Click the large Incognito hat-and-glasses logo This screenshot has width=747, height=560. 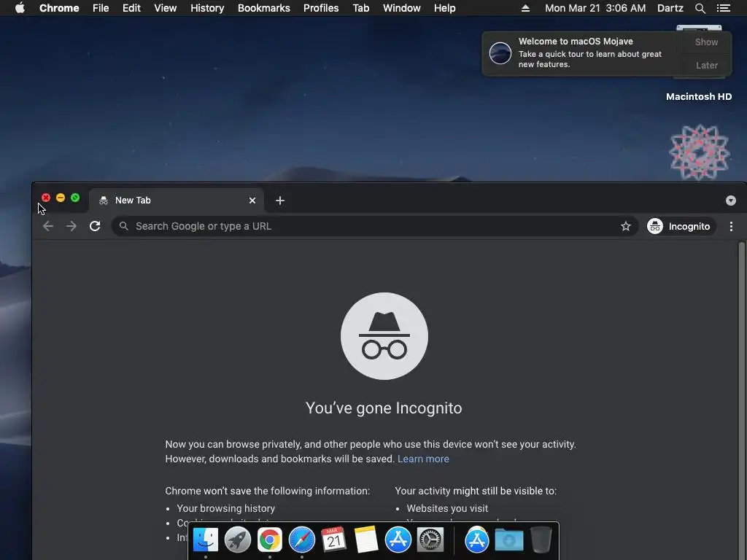tap(384, 336)
